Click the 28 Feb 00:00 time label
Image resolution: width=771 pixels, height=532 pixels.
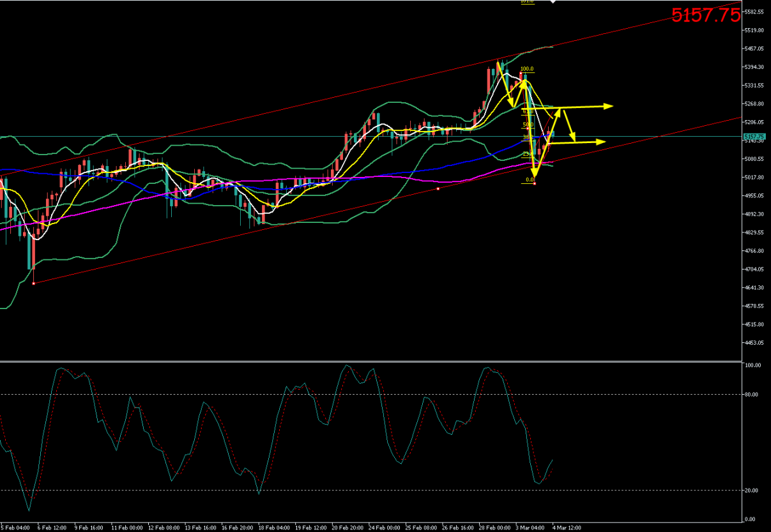(493, 528)
